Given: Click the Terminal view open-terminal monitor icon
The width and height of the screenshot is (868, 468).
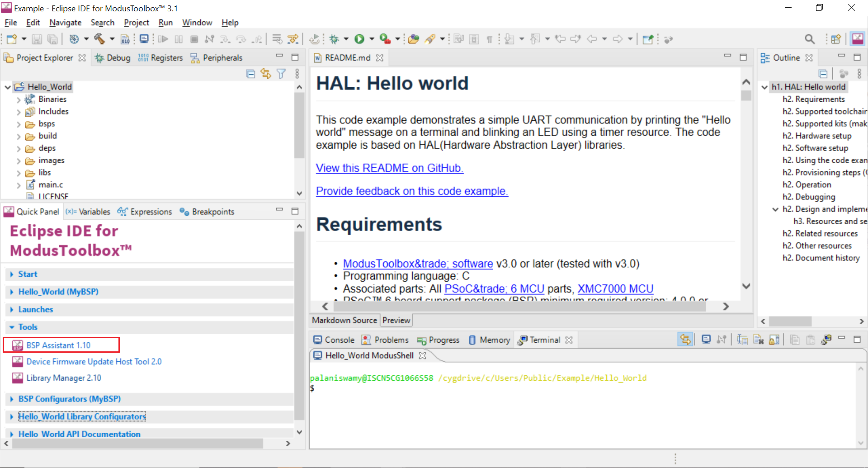Looking at the screenshot, I should click(x=706, y=340).
